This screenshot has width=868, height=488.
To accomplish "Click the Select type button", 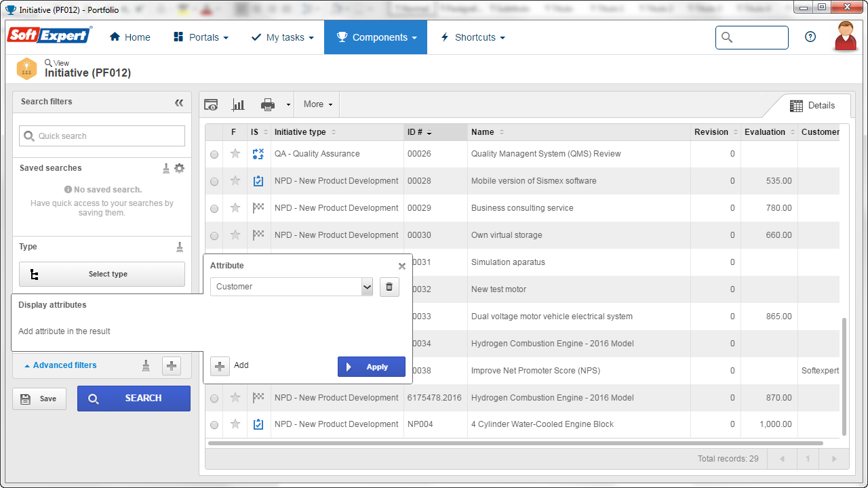I will (102, 274).
